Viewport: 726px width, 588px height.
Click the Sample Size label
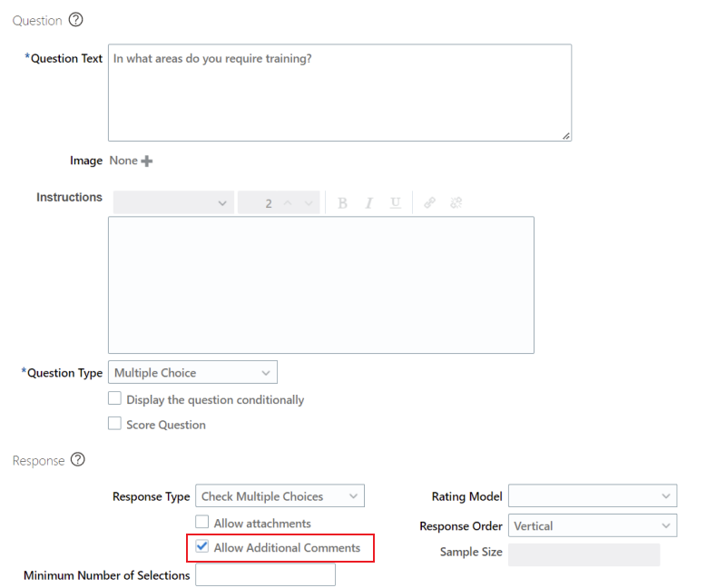tap(471, 552)
